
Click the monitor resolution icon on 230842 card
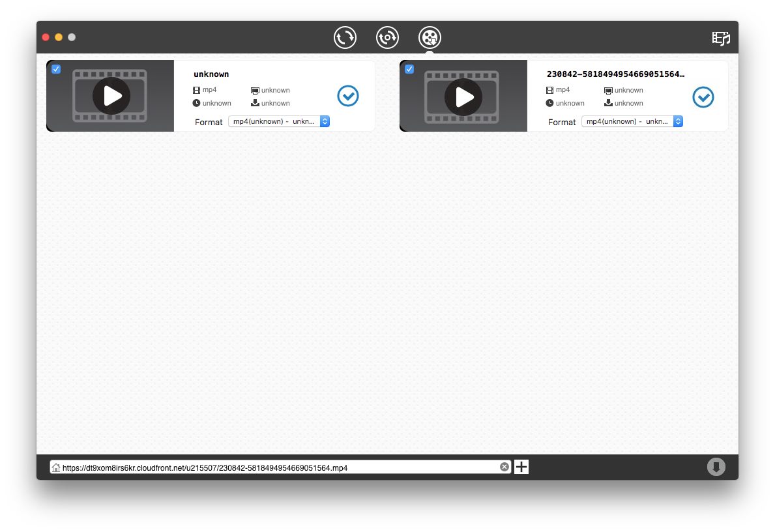point(608,91)
